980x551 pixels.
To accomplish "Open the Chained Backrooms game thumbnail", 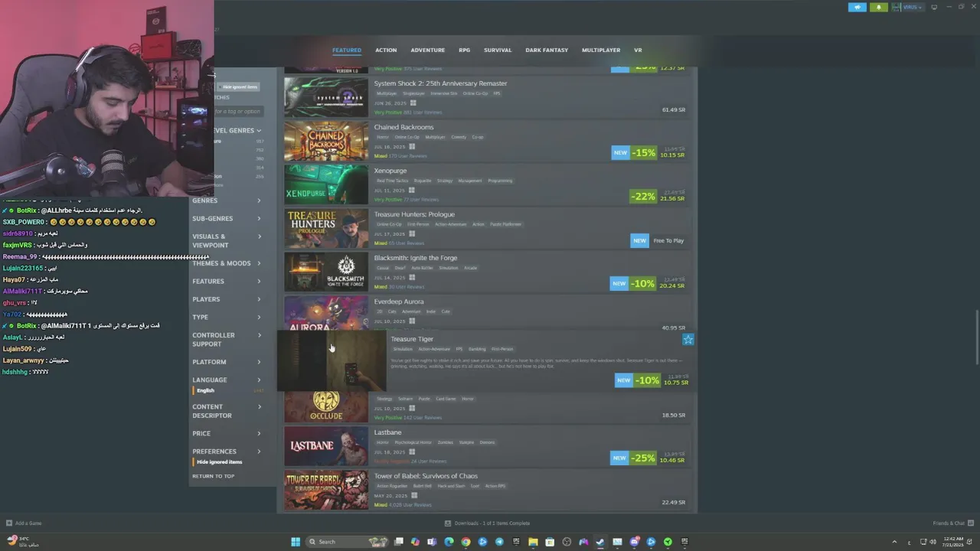I will [x=326, y=141].
